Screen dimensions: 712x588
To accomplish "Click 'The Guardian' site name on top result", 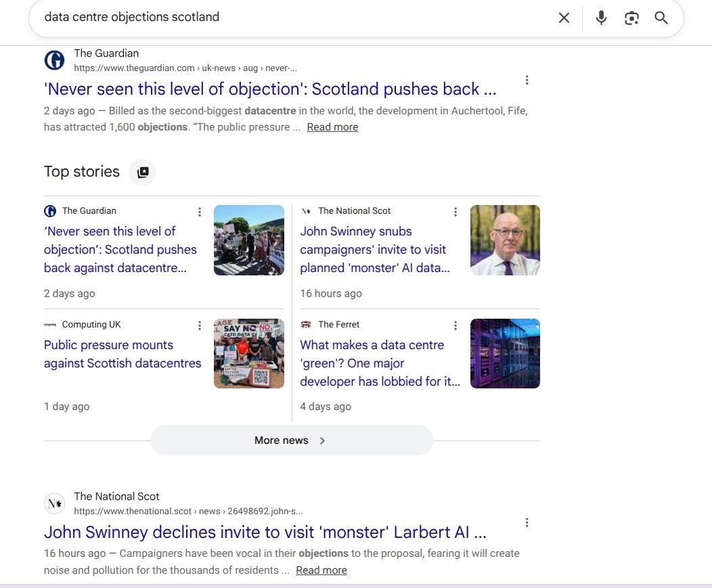I will pyautogui.click(x=106, y=53).
